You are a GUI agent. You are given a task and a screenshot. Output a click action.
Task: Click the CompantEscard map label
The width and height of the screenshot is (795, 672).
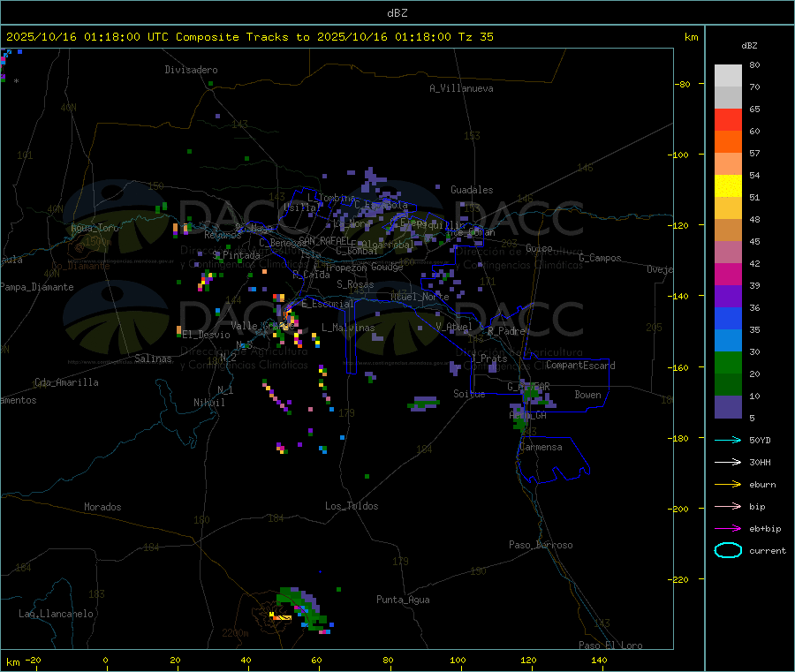coord(580,365)
